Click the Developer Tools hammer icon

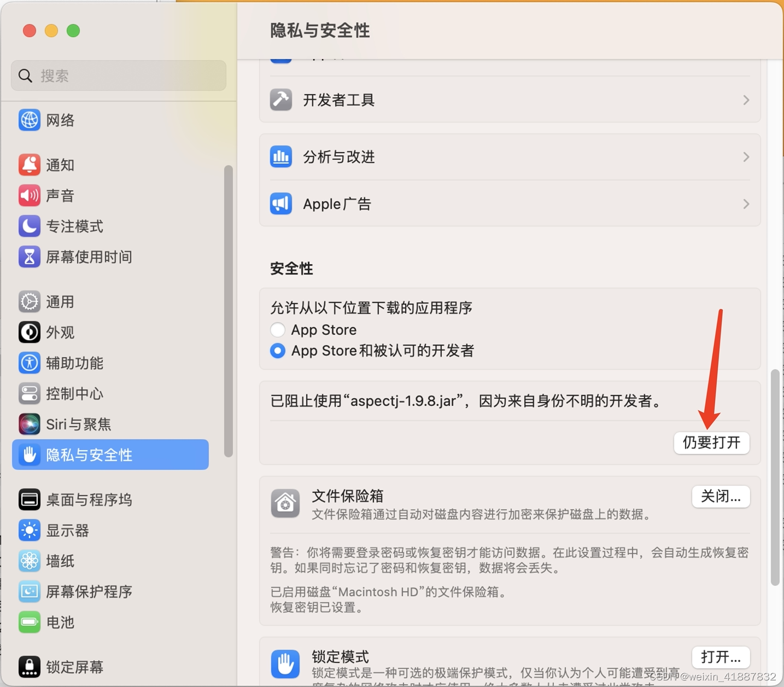coord(281,100)
